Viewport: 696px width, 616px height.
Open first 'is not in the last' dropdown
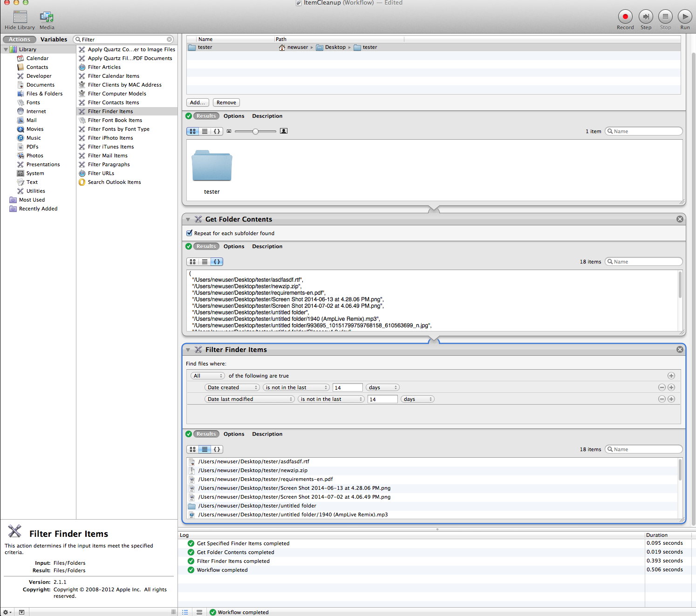[296, 387]
